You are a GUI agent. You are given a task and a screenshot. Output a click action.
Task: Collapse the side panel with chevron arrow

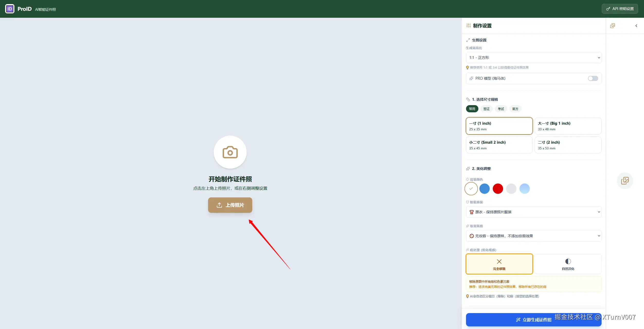tap(636, 26)
